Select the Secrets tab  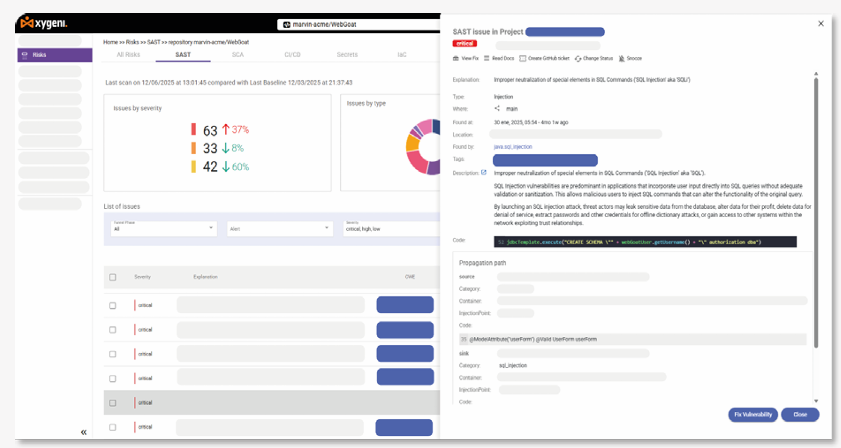click(347, 54)
